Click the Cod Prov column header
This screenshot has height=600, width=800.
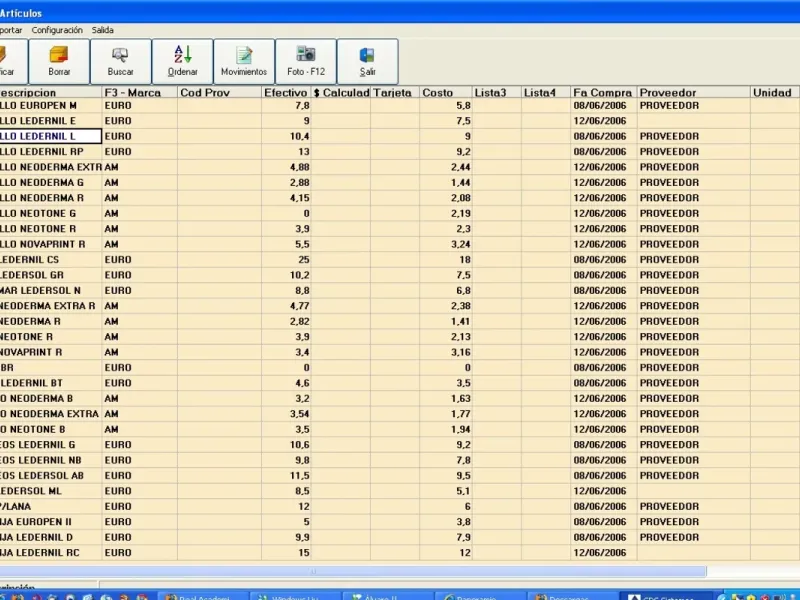click(219, 92)
